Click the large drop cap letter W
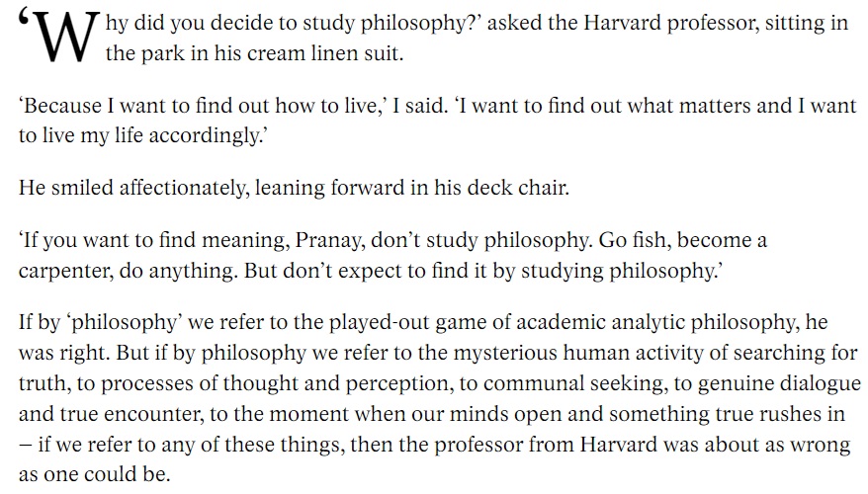The image size is (868, 494). coord(62,38)
